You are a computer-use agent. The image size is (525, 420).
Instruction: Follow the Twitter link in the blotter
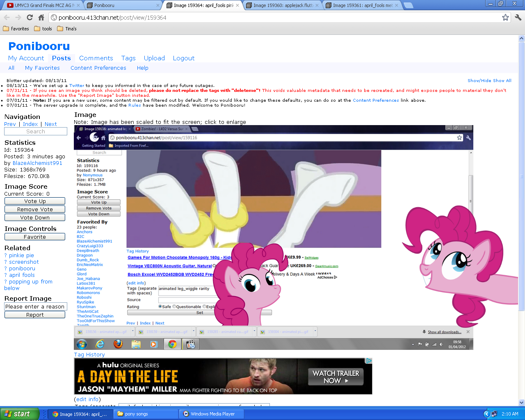coord(77,86)
